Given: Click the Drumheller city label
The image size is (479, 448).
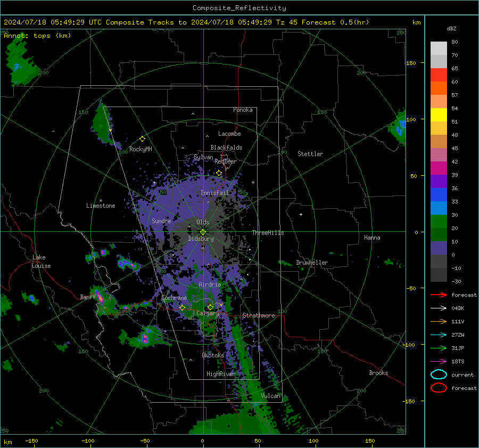Looking at the screenshot, I should [x=312, y=263].
